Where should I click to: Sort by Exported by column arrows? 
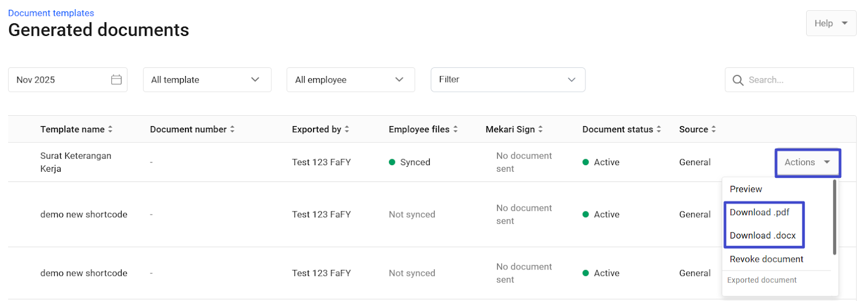pyautogui.click(x=347, y=129)
